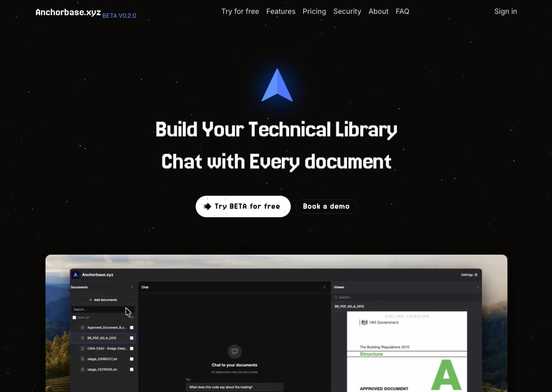Click the Try BETA for free button

(x=243, y=206)
